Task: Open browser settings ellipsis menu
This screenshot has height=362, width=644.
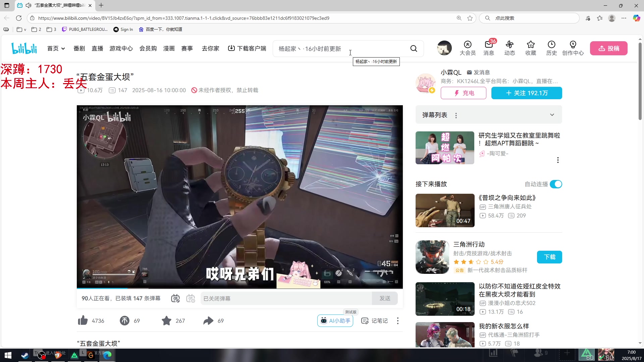Action: [x=624, y=18]
